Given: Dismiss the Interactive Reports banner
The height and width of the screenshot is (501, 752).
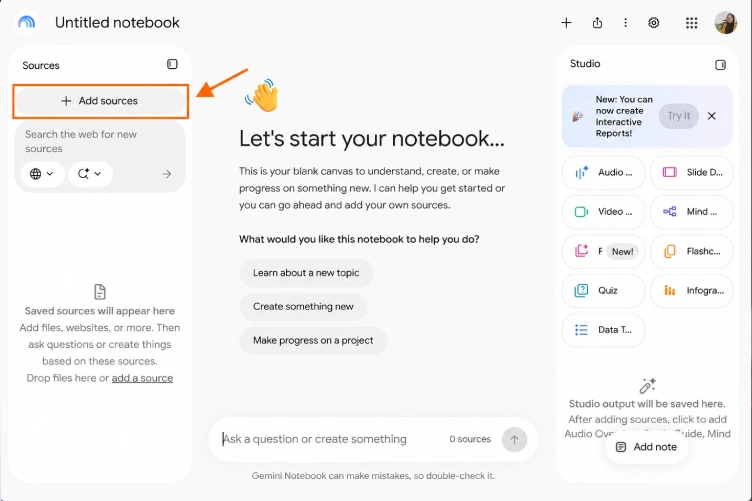Looking at the screenshot, I should pyautogui.click(x=712, y=116).
